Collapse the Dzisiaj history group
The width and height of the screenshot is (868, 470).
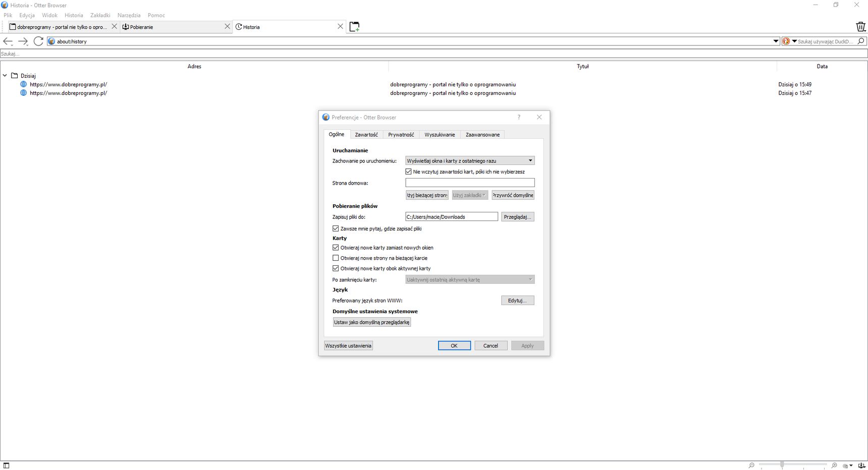point(5,76)
